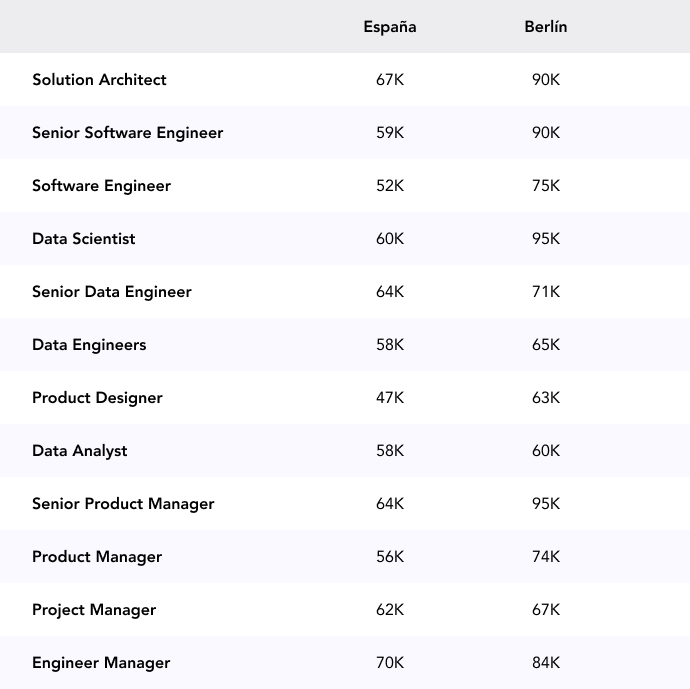Click the Data Analyst row label

click(x=79, y=451)
